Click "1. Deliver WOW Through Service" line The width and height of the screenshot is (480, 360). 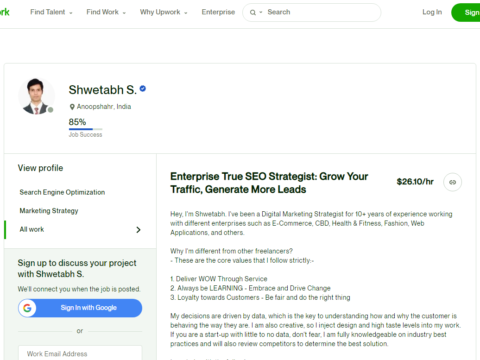point(219,279)
